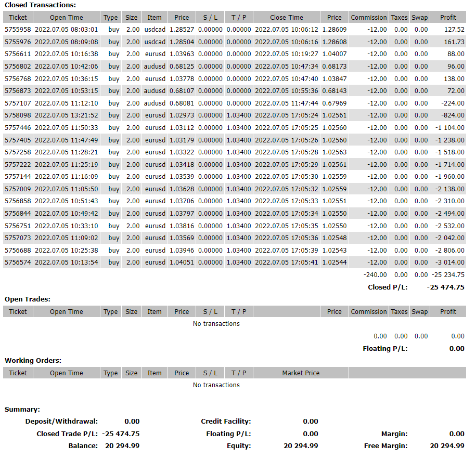Click the Balance value 20 294.99
Viewport: 476px width, 460px height.
(122, 446)
